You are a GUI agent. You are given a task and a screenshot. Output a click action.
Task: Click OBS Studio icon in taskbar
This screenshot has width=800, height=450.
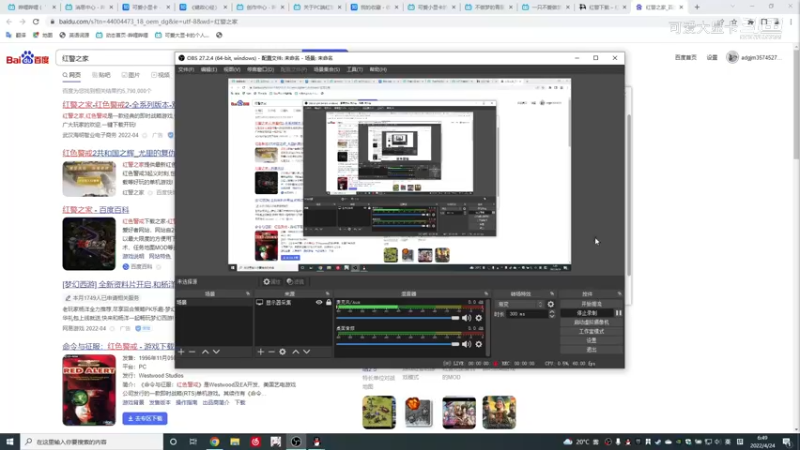tap(296, 442)
